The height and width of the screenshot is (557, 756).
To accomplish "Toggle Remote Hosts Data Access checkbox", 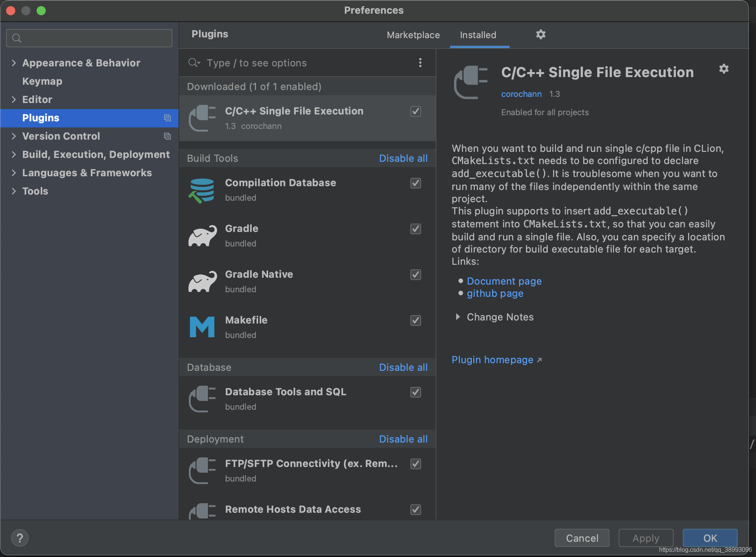I will 416,510.
